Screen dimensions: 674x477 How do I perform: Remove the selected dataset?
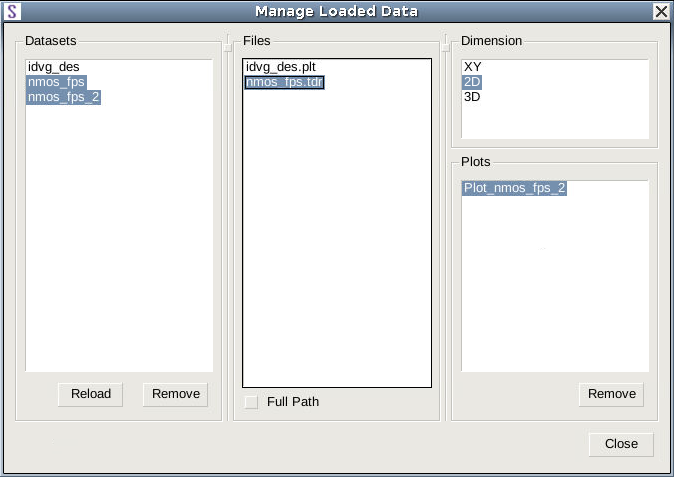click(175, 394)
